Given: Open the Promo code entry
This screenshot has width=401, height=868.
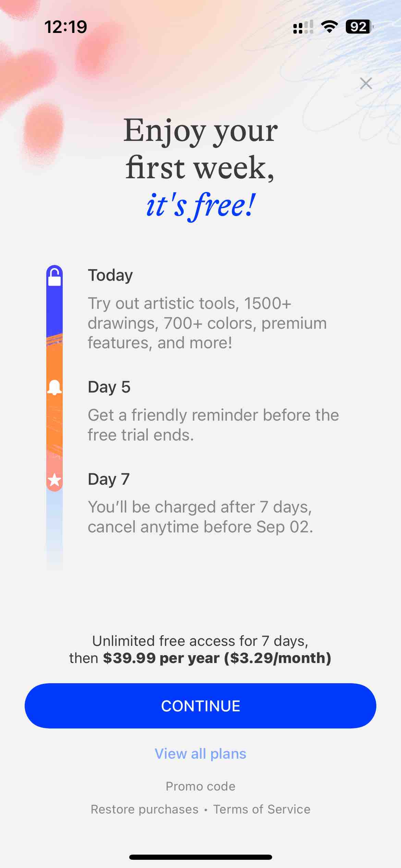Looking at the screenshot, I should click(200, 786).
